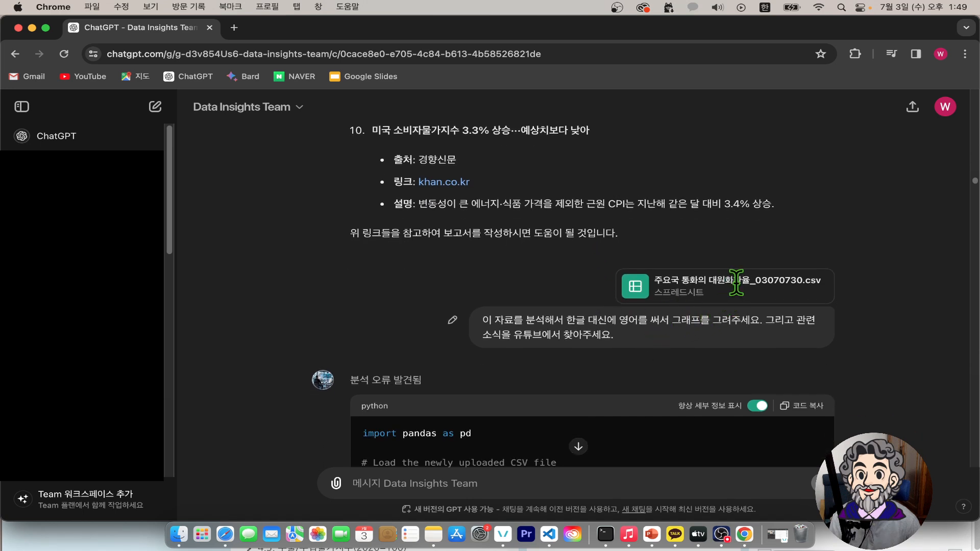980x551 pixels.
Task: Open Visual Studio Code from the Dock
Action: coord(549,534)
